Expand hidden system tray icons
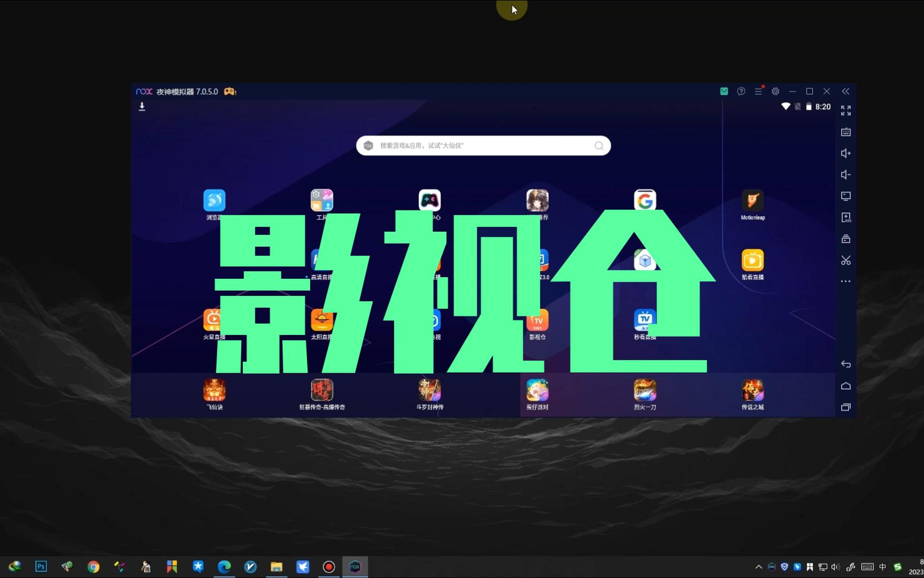924x578 pixels. 758,567
